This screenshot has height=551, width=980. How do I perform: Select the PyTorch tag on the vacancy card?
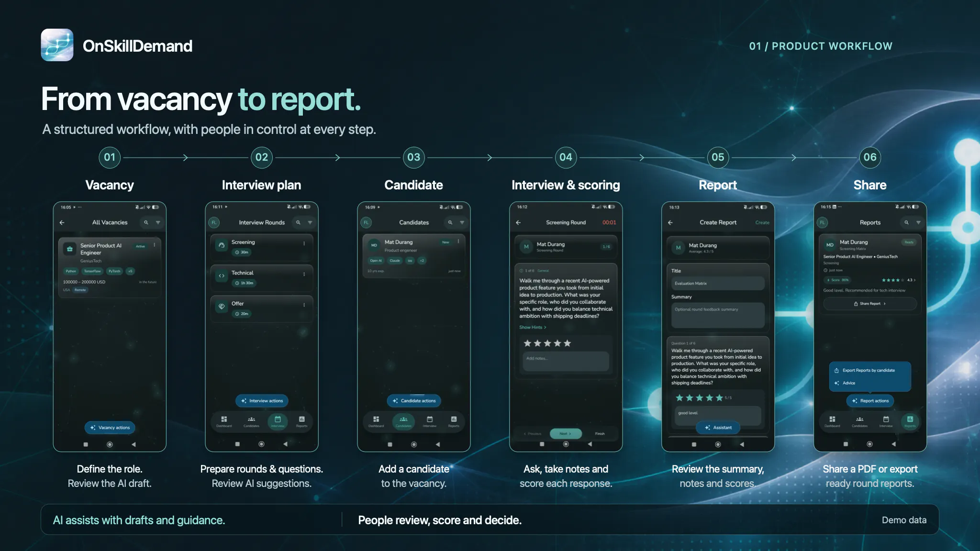point(114,271)
